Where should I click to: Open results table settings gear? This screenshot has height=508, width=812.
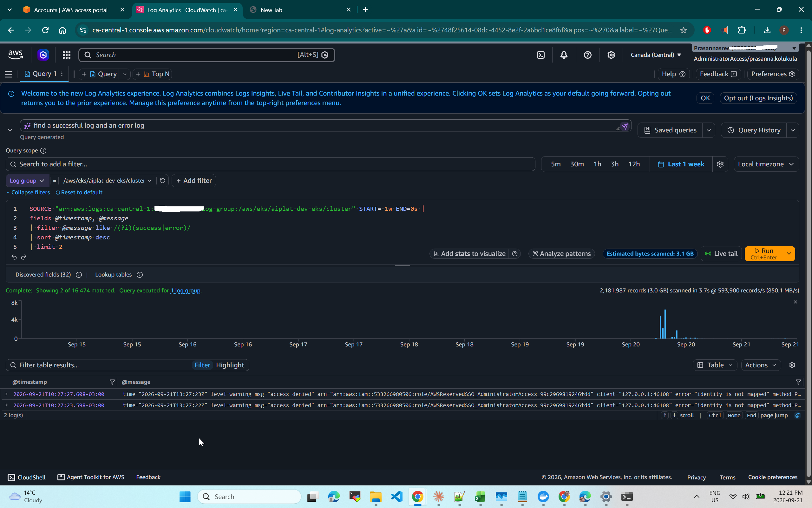tap(792, 365)
